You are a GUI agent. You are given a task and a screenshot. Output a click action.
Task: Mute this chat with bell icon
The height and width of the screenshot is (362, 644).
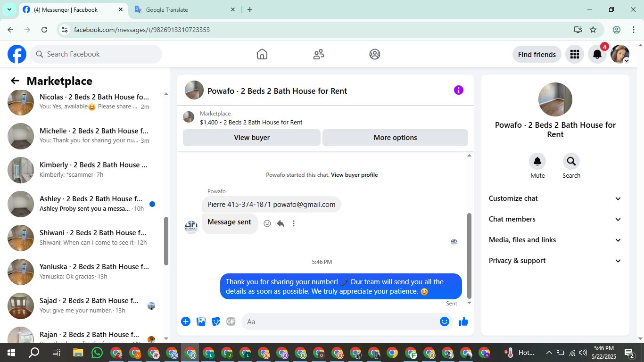pyautogui.click(x=537, y=162)
